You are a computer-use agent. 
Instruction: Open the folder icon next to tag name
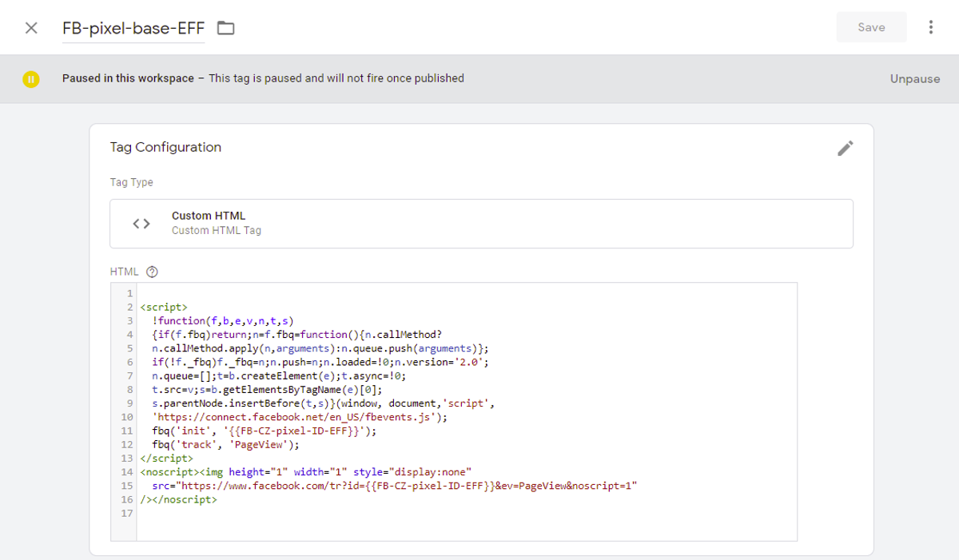(226, 28)
